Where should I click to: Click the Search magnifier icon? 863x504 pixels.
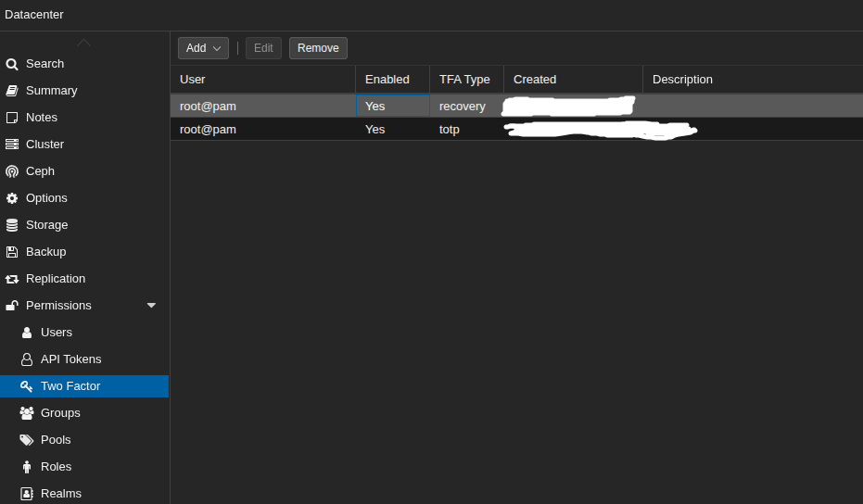click(x=11, y=64)
